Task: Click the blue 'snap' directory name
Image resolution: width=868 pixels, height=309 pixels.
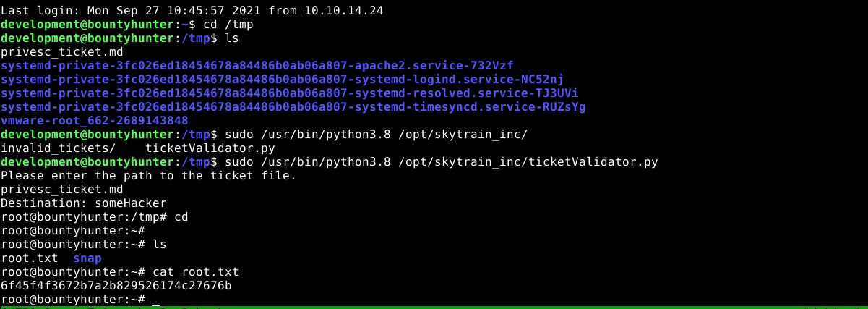Action: [x=87, y=258]
